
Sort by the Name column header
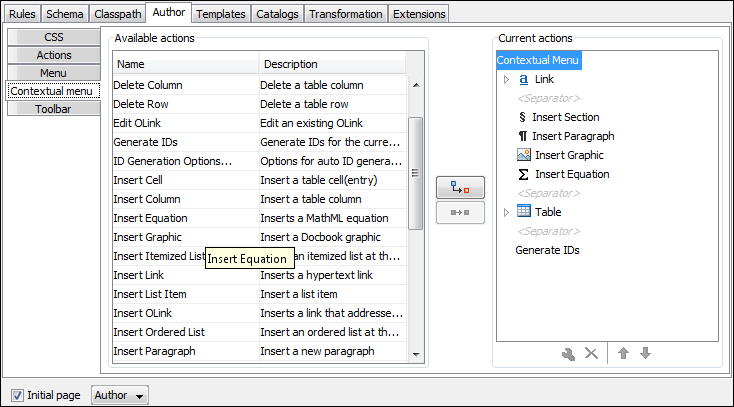[x=185, y=64]
